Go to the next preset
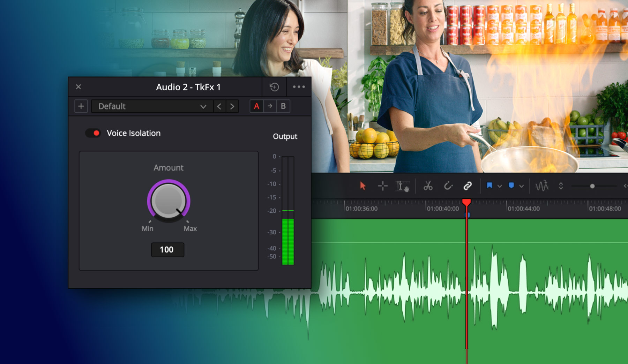Image resolution: width=628 pixels, height=364 pixels. tap(232, 106)
